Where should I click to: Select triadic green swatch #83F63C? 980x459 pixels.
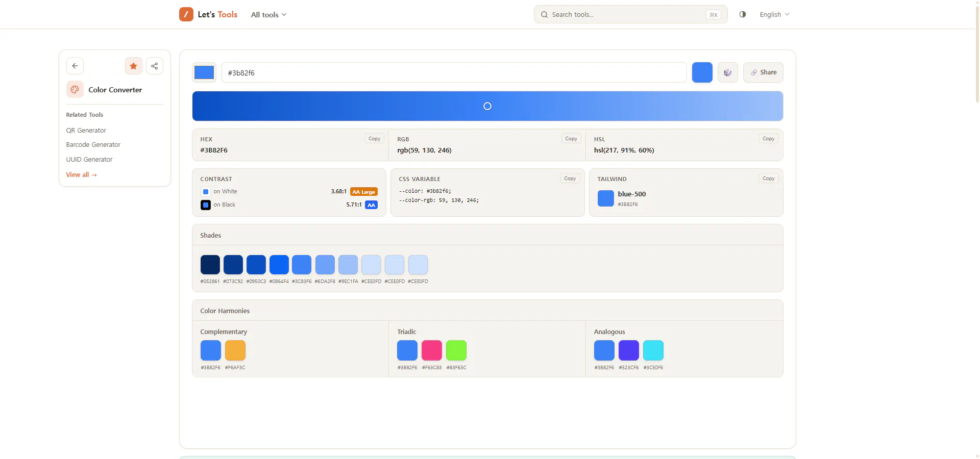(x=456, y=350)
